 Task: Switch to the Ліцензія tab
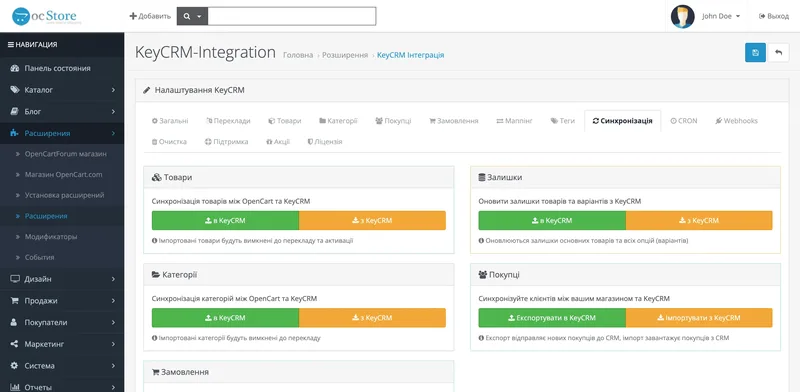[x=325, y=141]
